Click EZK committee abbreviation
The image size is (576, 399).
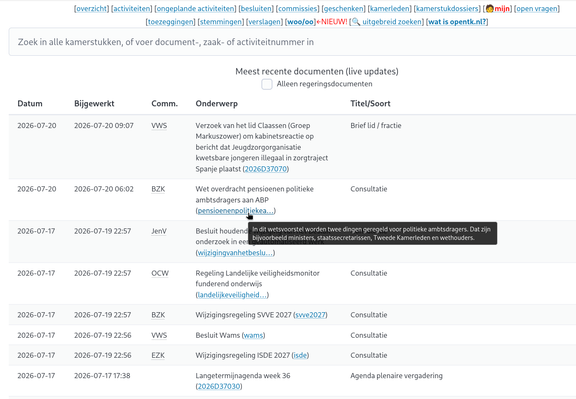pyautogui.click(x=158, y=355)
